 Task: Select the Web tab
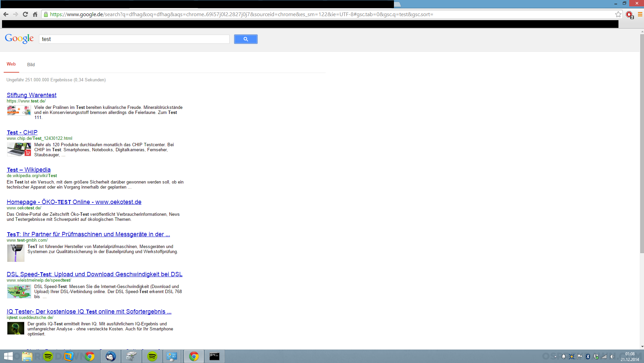click(x=11, y=64)
